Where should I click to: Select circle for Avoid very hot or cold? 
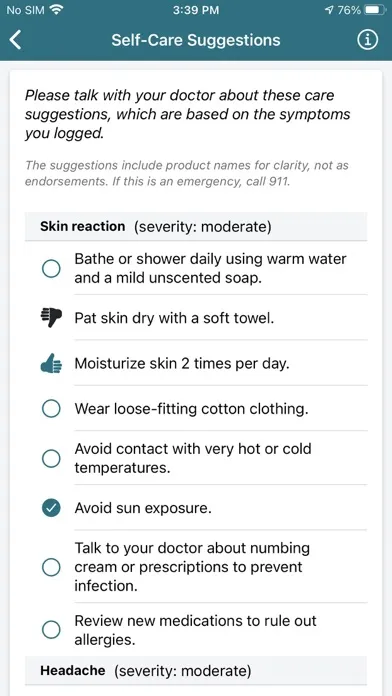tap(51, 458)
